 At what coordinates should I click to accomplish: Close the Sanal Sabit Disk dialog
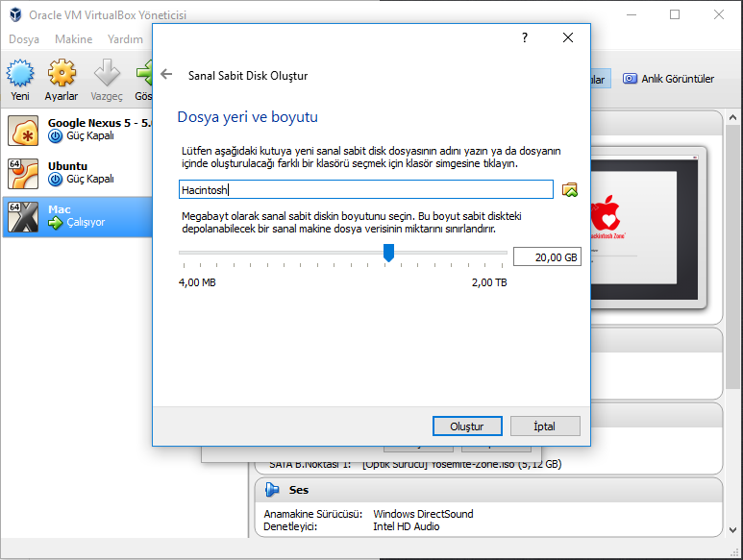[x=568, y=37]
